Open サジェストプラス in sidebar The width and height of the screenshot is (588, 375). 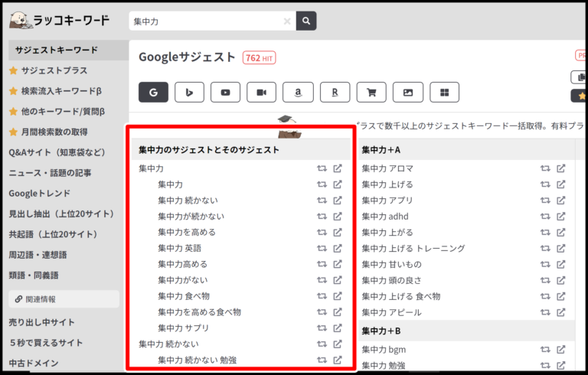(54, 70)
